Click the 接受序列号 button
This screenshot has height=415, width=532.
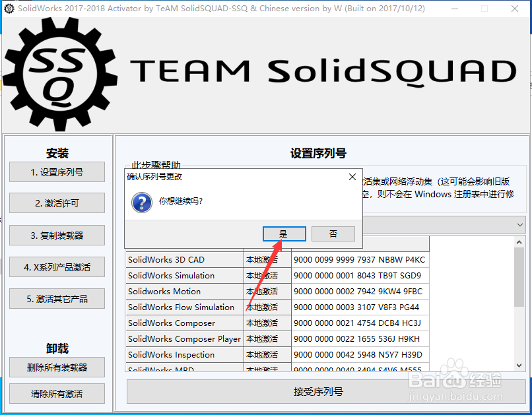[326, 392]
